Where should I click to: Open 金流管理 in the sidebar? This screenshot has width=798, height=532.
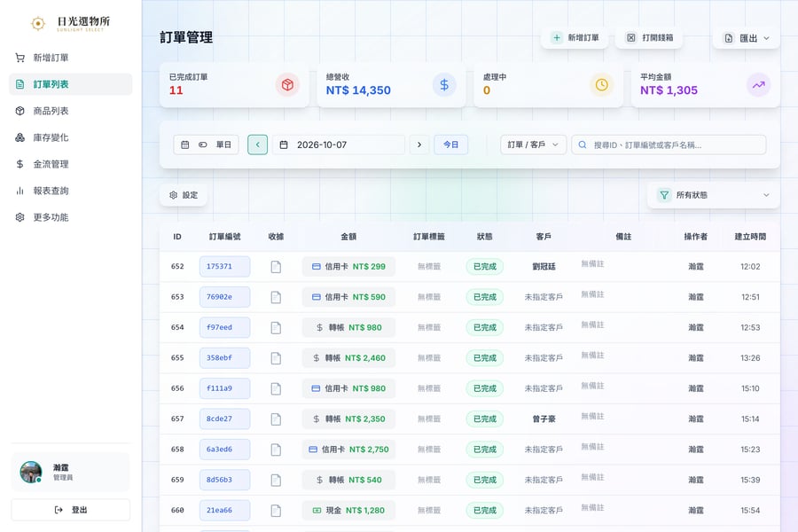71,164
